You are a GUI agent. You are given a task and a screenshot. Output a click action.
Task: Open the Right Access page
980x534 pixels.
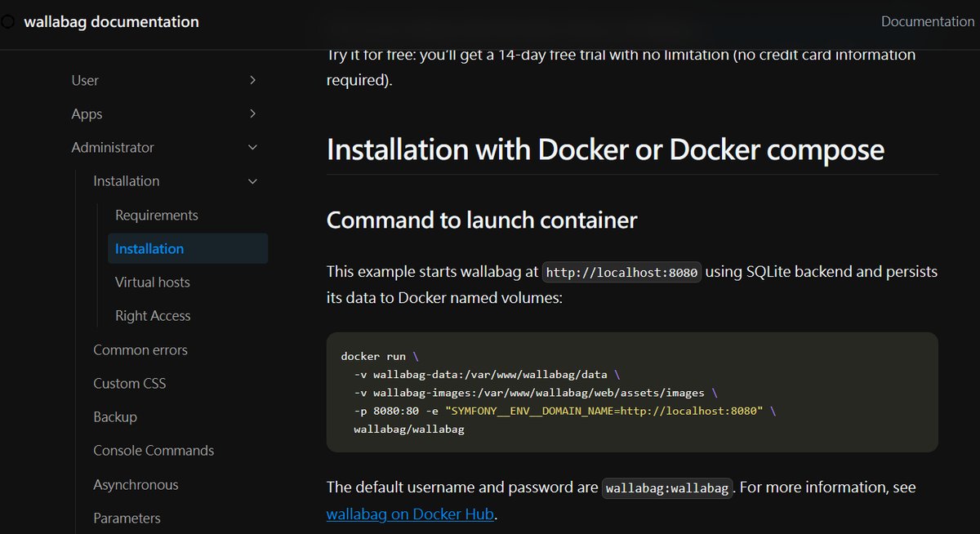coord(153,316)
